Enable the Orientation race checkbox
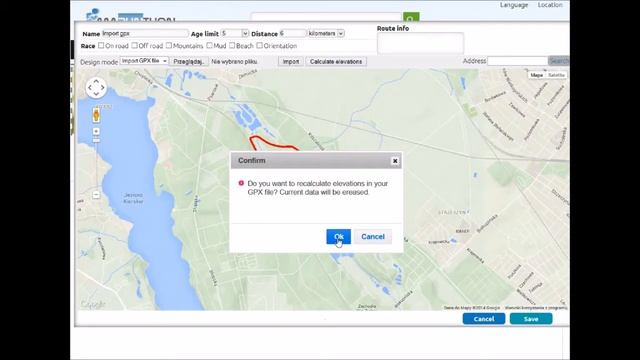Screen dimensions: 640x360 click(x=259, y=45)
